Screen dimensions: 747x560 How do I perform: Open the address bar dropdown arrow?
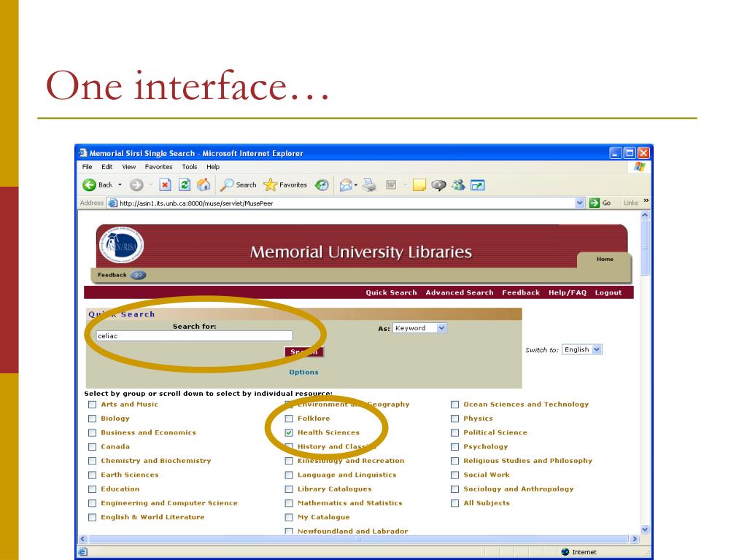(579, 203)
